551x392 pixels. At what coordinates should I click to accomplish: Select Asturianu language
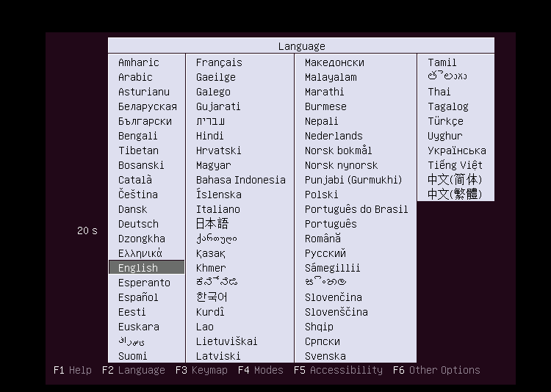click(144, 92)
